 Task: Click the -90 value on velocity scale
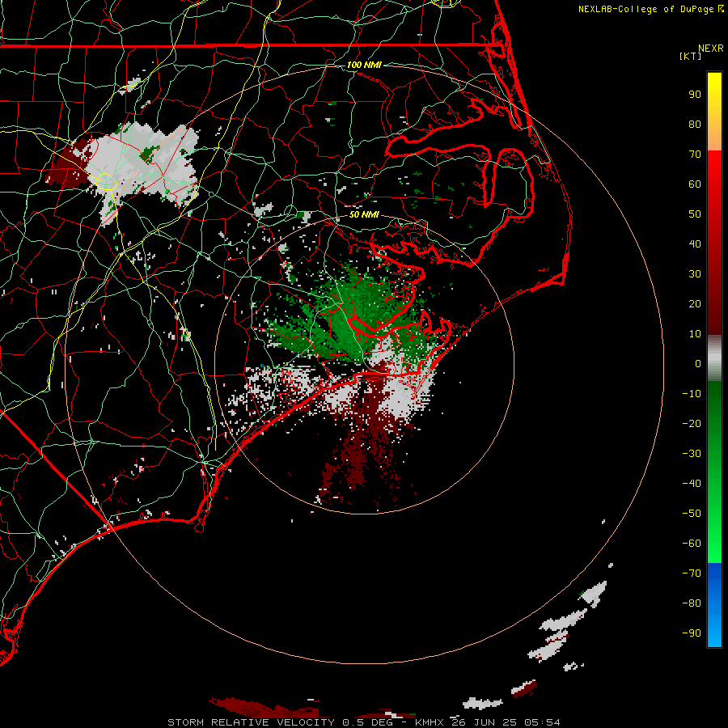pyautogui.click(x=692, y=633)
